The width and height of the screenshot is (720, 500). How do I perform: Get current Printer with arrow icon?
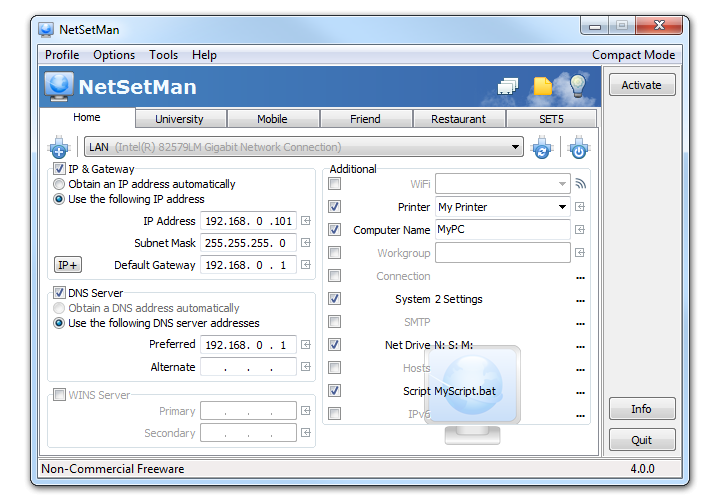pyautogui.click(x=580, y=207)
